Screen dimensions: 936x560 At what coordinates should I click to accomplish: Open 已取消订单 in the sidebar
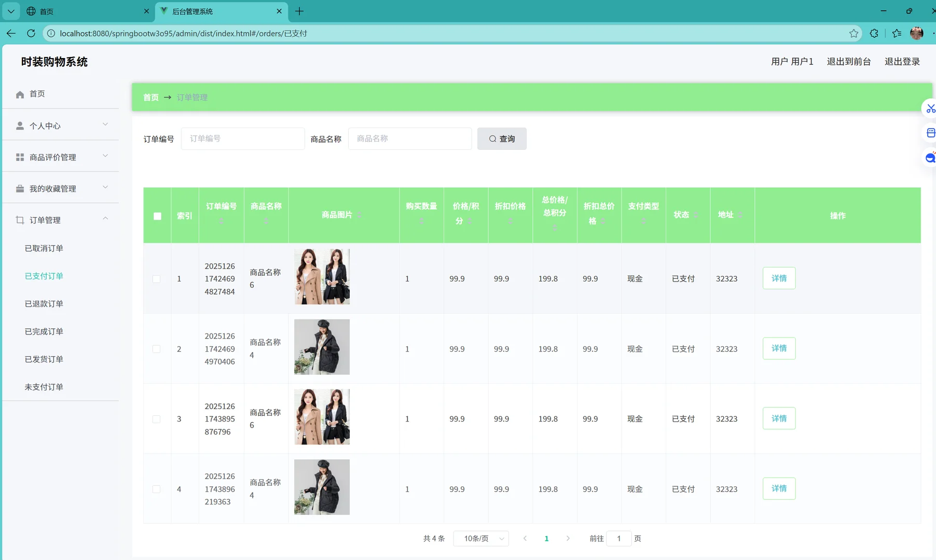[44, 248]
